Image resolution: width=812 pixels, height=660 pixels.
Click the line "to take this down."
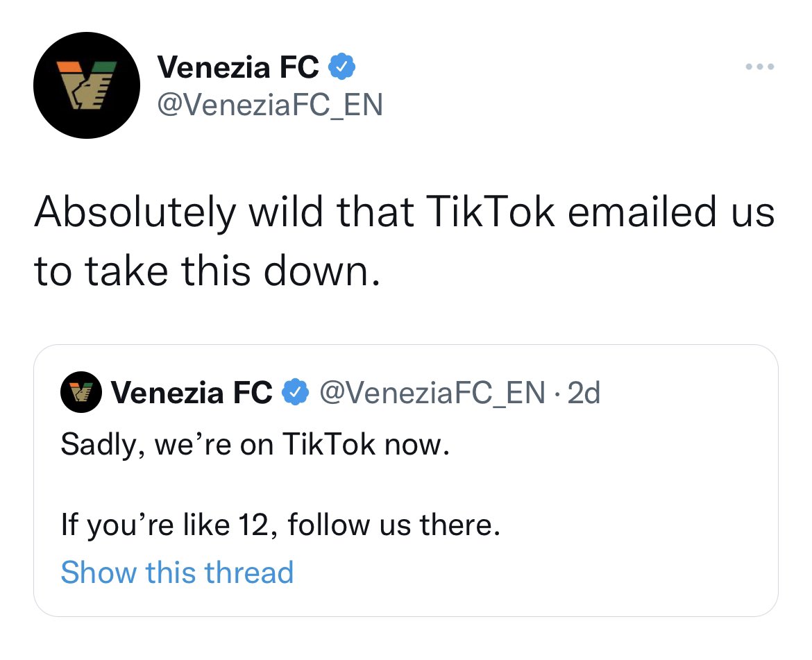[x=208, y=271]
